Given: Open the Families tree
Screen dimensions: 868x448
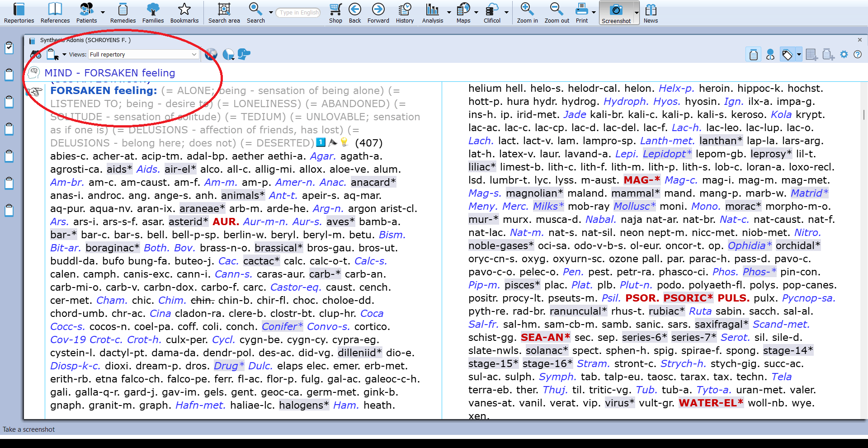Looking at the screenshot, I should click(153, 13).
